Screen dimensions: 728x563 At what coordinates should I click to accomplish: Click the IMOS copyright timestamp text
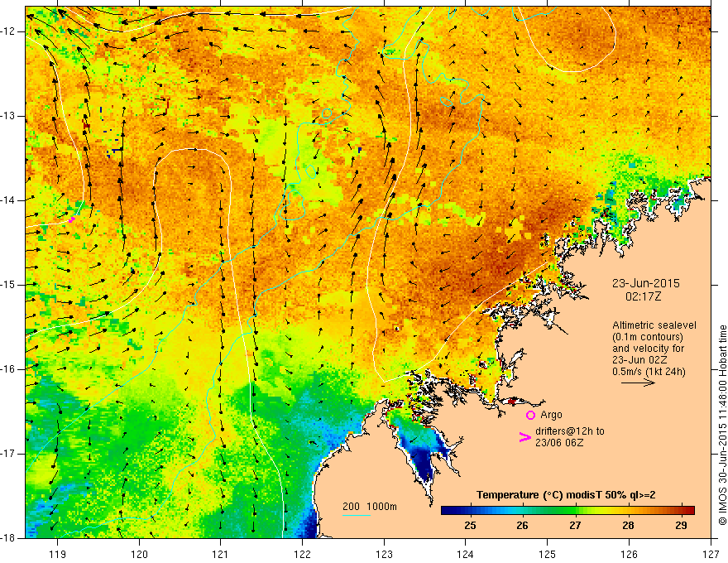click(x=722, y=426)
